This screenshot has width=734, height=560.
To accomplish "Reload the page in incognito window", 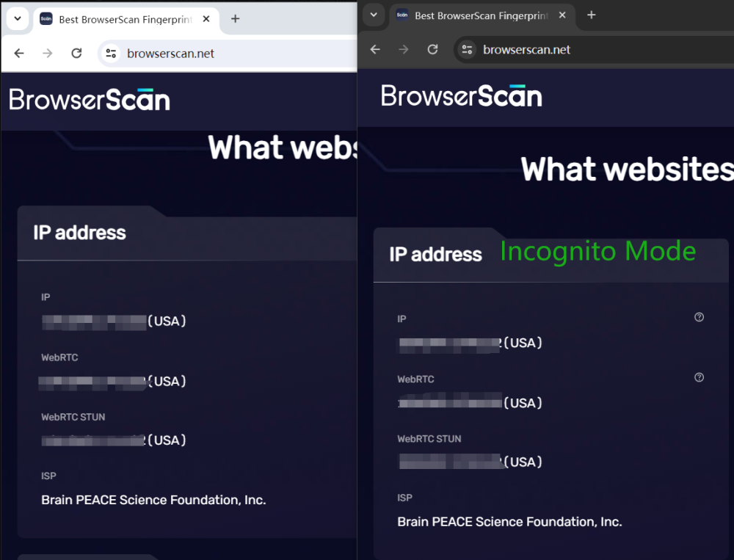I will pyautogui.click(x=432, y=50).
